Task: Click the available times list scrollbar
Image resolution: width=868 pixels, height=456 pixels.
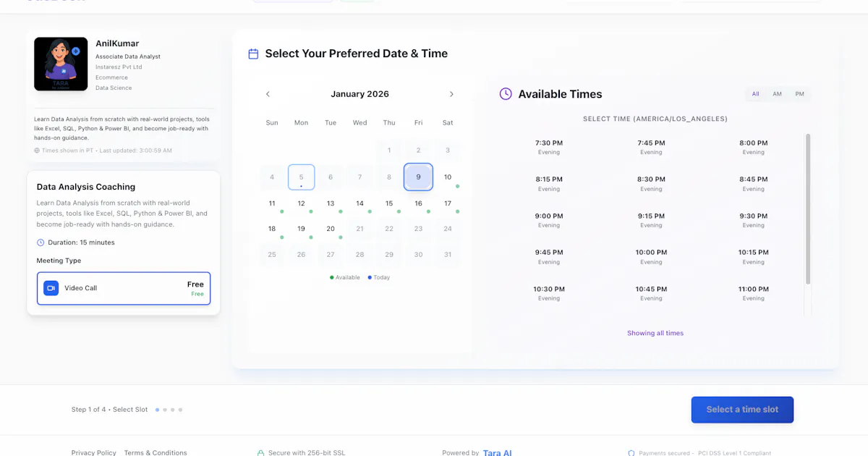Action: (808, 208)
